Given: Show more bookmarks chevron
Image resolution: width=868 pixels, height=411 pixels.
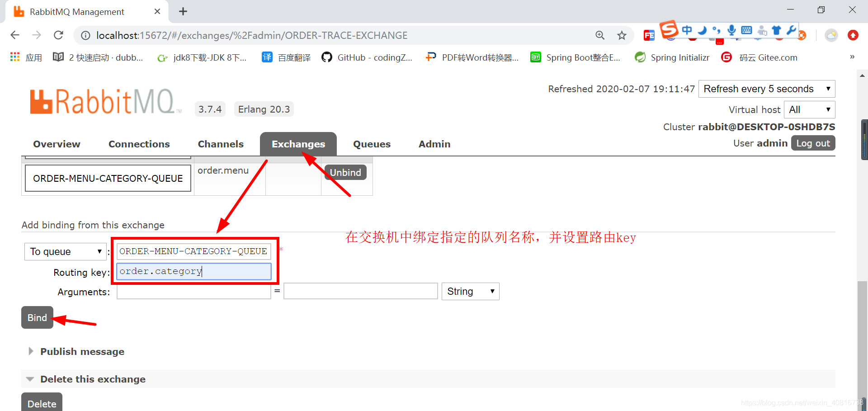Looking at the screenshot, I should (x=852, y=57).
